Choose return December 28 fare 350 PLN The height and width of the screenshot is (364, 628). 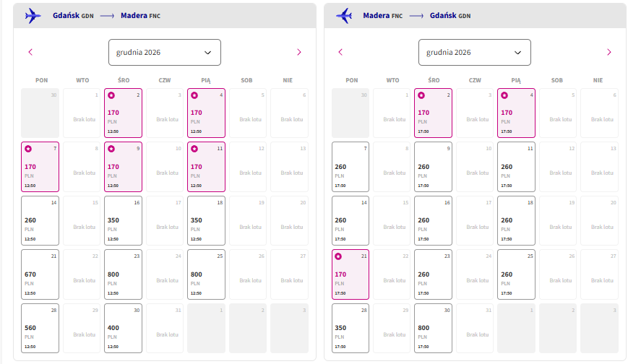point(350,329)
